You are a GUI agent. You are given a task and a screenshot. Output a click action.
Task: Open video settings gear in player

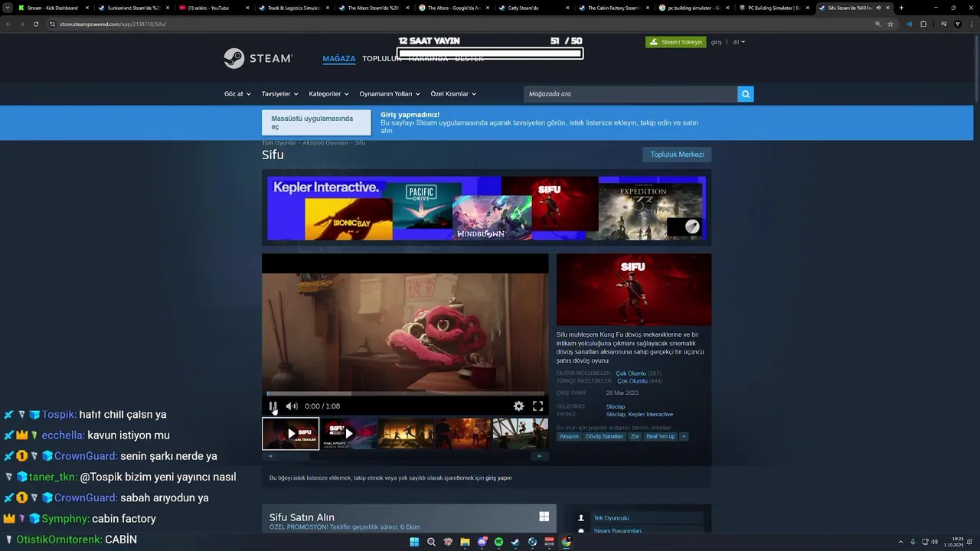coord(518,406)
